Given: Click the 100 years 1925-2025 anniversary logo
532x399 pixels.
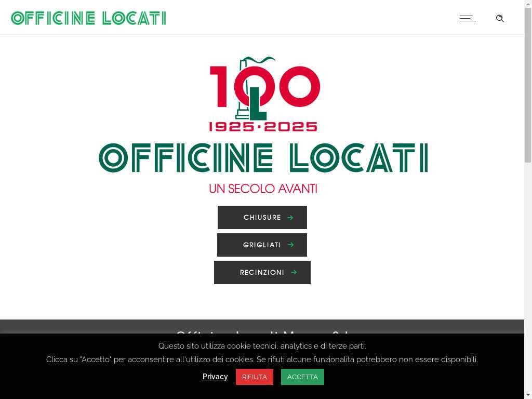Looking at the screenshot, I should pos(263,94).
